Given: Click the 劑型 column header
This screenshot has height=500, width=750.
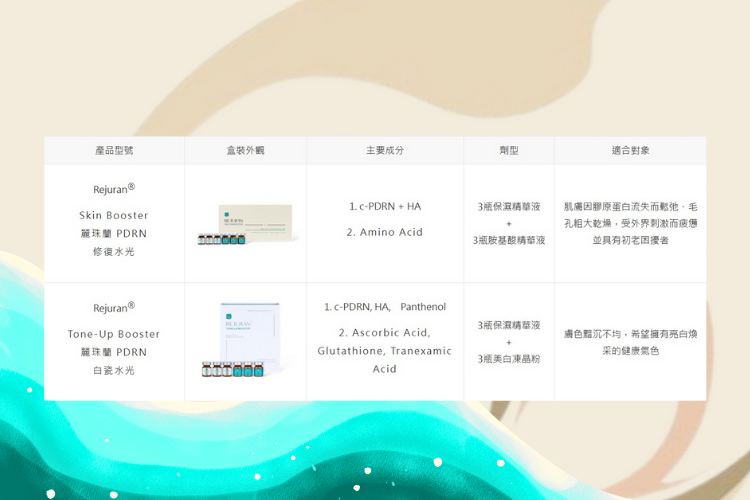Looking at the screenshot, I should tap(509, 150).
